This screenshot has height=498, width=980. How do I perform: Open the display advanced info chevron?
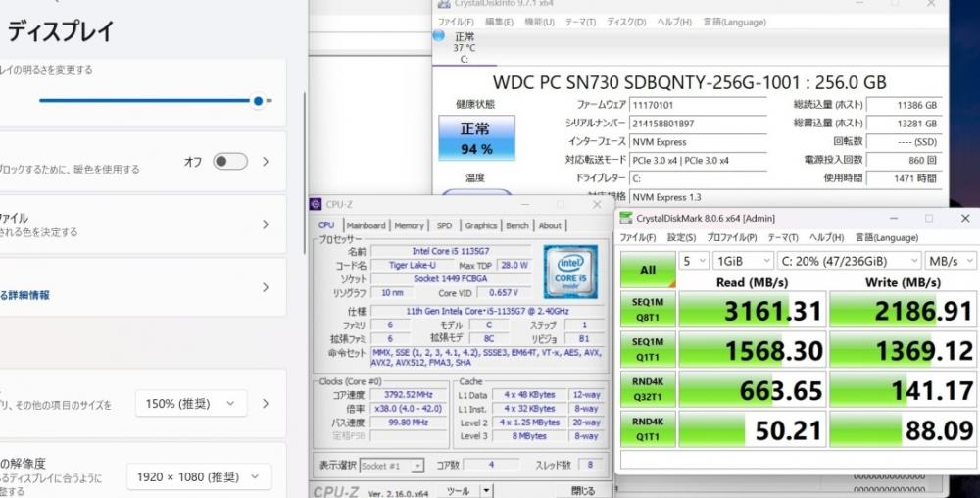click(266, 287)
